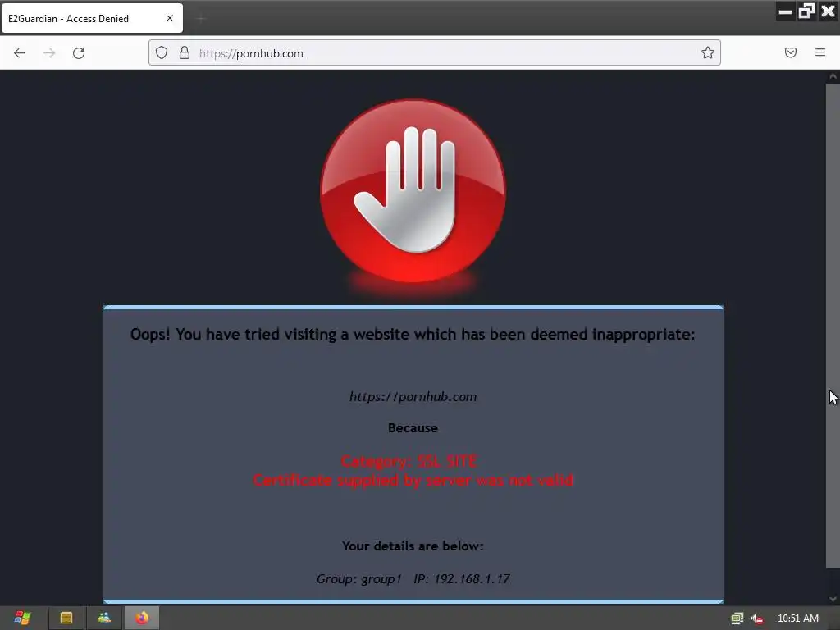Reload the page with the refresh icon

coord(79,53)
